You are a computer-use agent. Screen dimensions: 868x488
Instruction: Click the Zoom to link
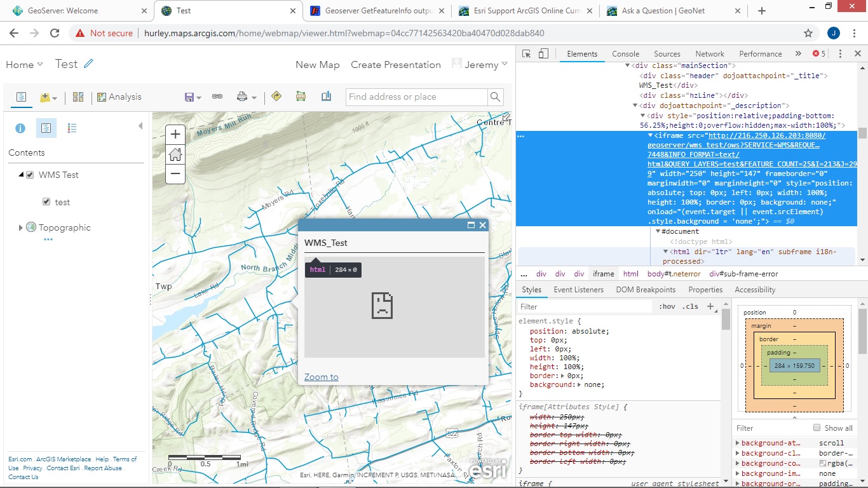[322, 377]
